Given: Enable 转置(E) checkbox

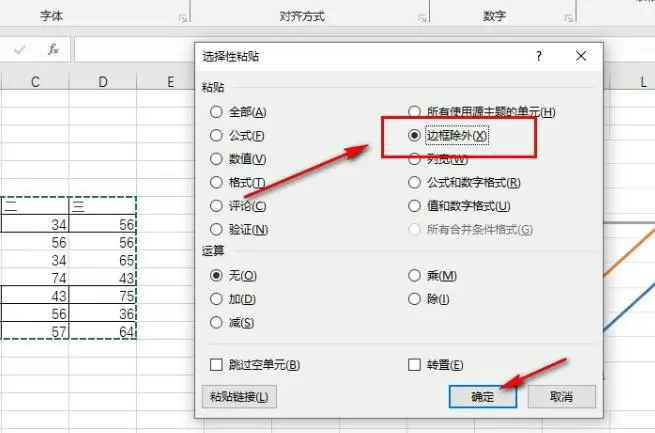Looking at the screenshot, I should click(x=414, y=365).
